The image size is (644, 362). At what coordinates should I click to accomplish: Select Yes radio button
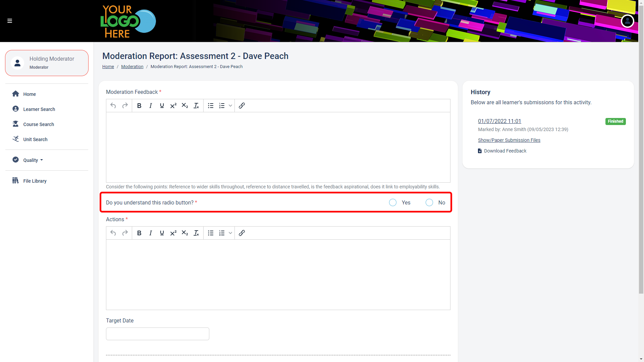(x=393, y=202)
